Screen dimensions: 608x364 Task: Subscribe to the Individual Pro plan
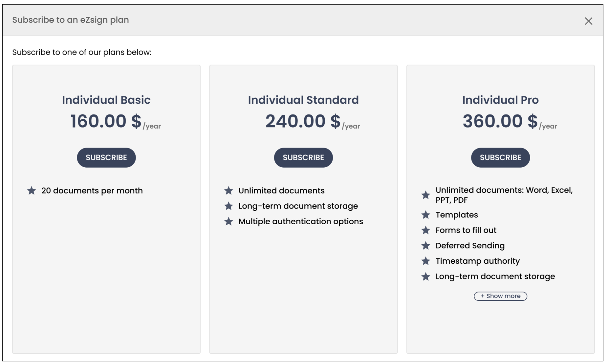coord(500,157)
